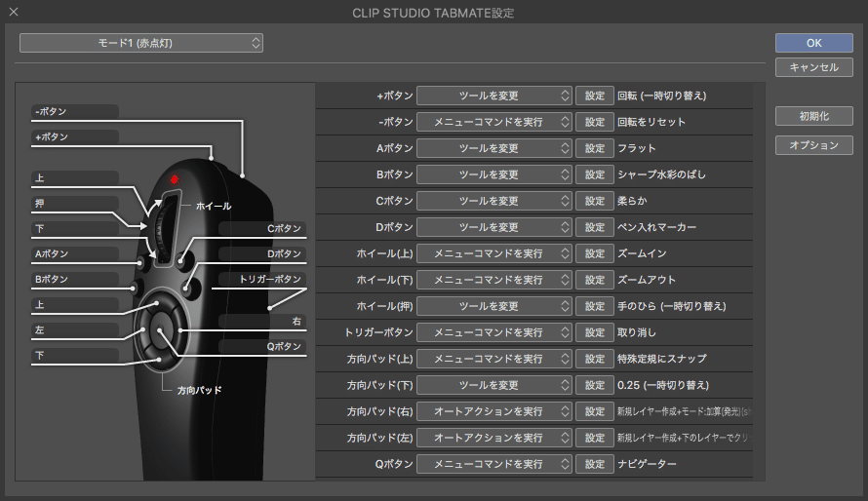868x501 pixels.
Task: Select the Qボタン label on the device diagram
Action: (262, 346)
